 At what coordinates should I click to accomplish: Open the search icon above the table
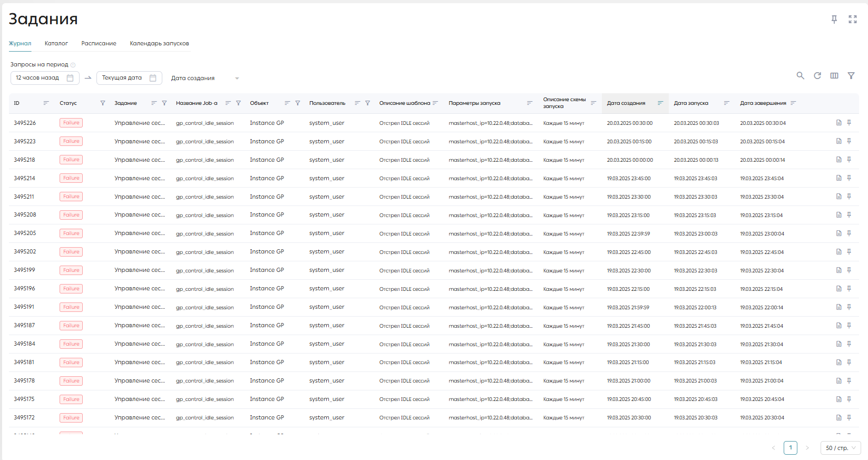click(800, 76)
